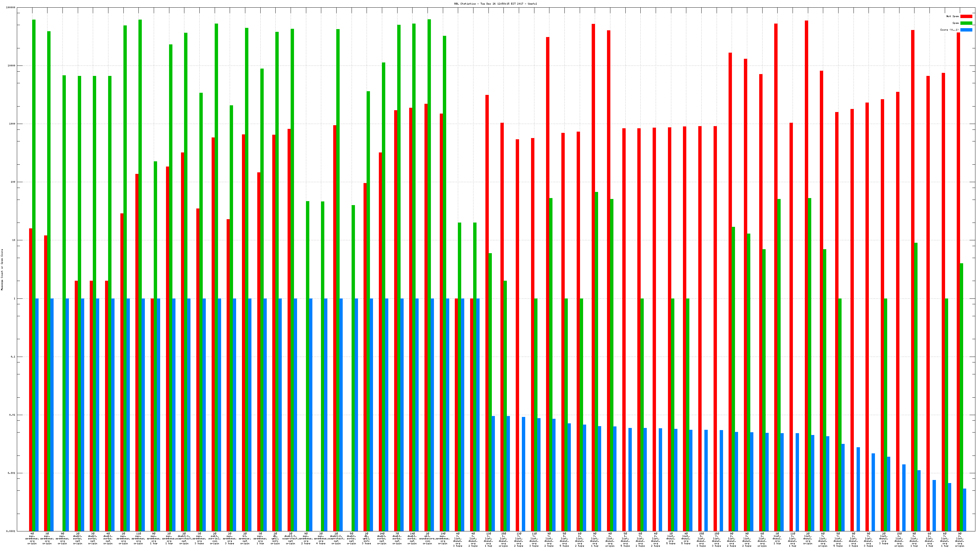Select the 50@ dnsbl.sorbs.net origin label
Screen dimensions: 980x551
352,538
